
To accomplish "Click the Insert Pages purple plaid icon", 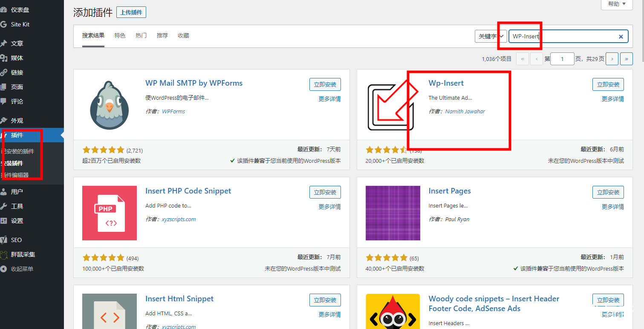I will coord(393,213).
